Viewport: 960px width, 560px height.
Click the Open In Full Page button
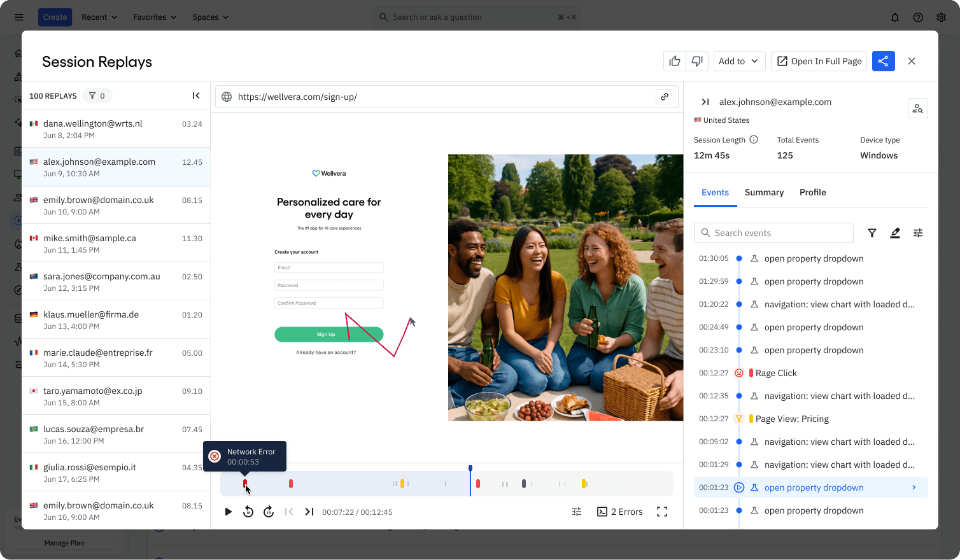point(819,60)
